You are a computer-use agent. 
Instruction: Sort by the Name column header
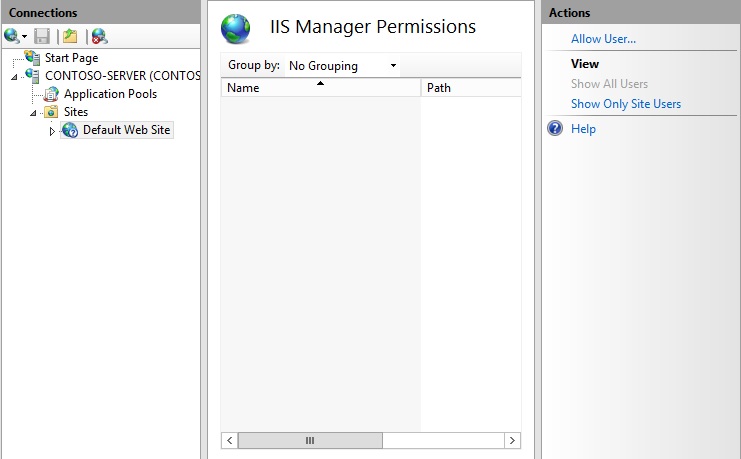[x=320, y=88]
